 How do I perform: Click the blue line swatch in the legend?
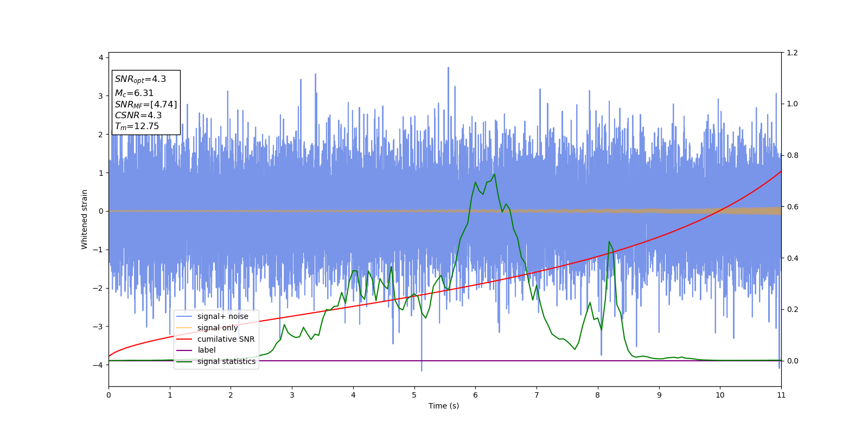click(184, 317)
